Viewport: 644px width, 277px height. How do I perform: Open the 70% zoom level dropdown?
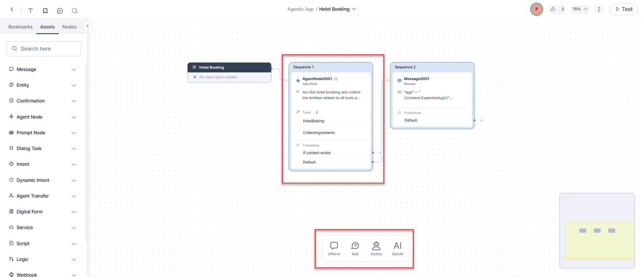pyautogui.click(x=580, y=9)
